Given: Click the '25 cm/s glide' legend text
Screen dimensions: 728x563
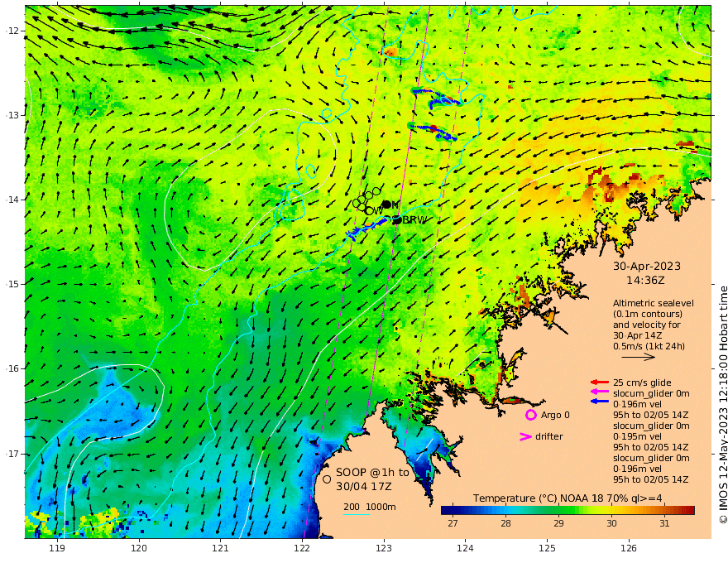Looking at the screenshot, I should tap(642, 383).
